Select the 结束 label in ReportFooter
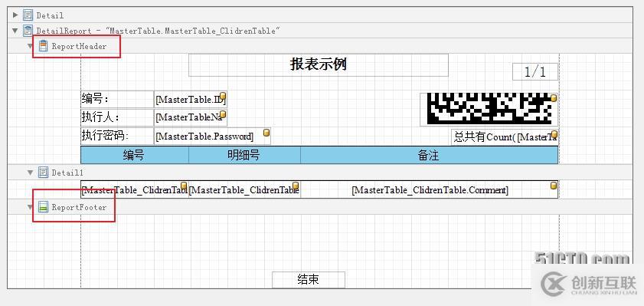 [309, 280]
